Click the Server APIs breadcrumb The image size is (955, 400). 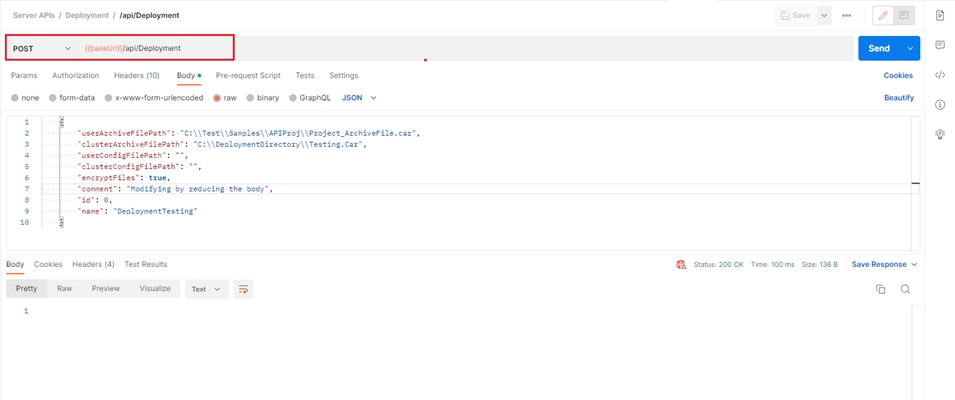[33, 15]
